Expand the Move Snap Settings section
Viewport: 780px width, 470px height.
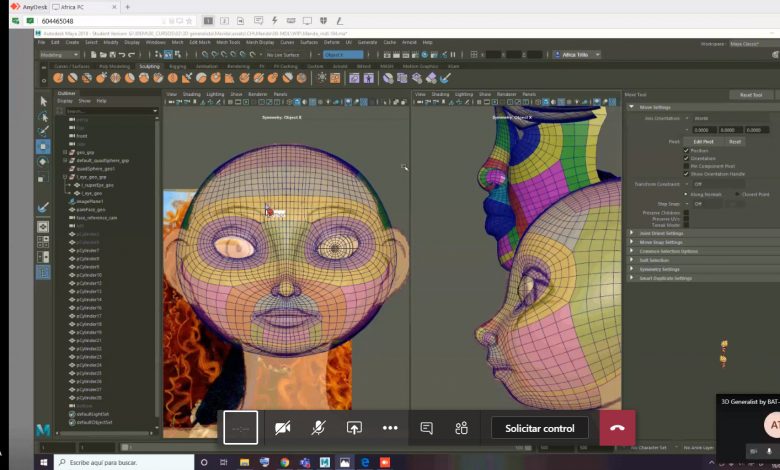pyautogui.click(x=632, y=242)
